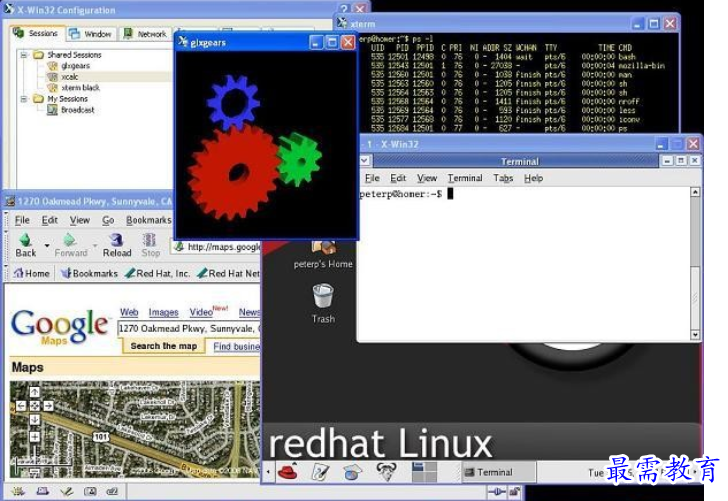Open the Red Hat, Inc. bookmark

tap(158, 273)
